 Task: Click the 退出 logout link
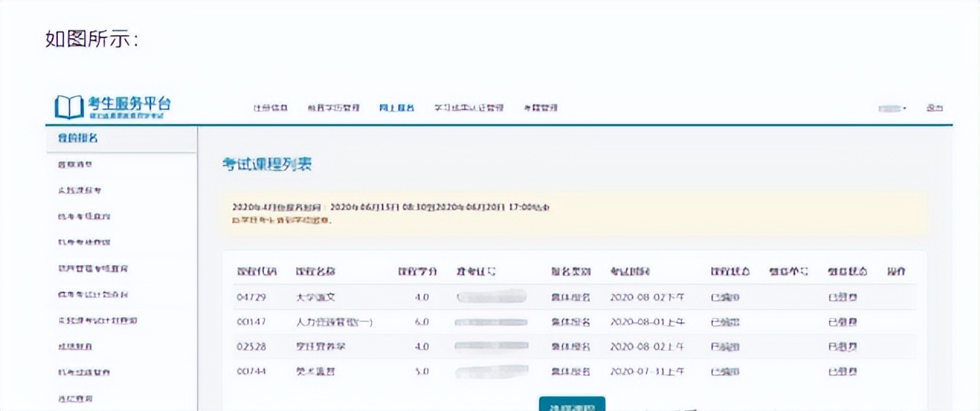[x=935, y=108]
